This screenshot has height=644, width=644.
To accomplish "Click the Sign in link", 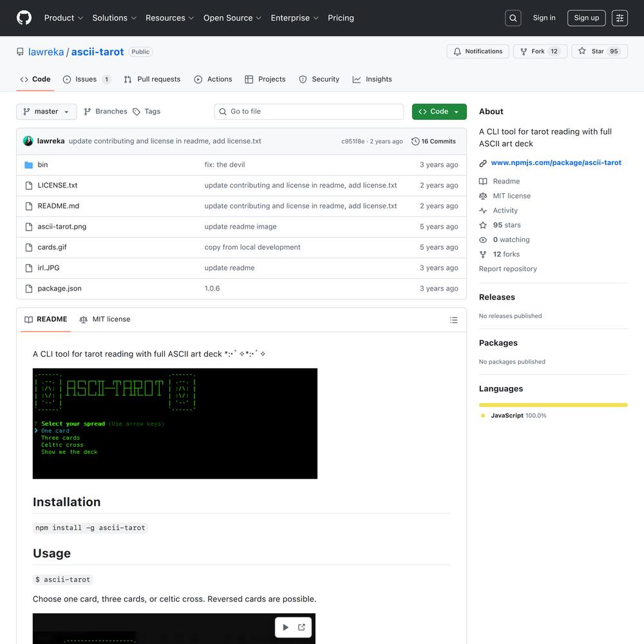I will click(544, 18).
